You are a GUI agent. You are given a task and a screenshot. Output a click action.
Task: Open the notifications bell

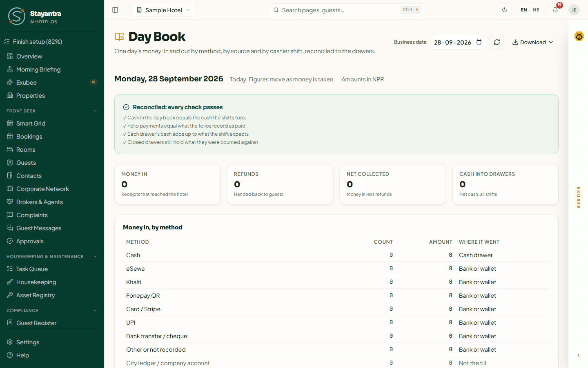tap(555, 10)
